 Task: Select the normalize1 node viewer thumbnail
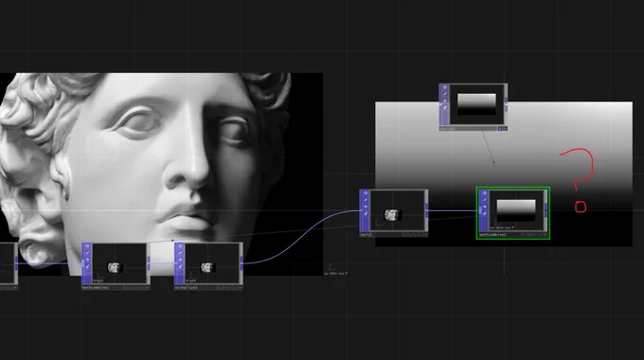212,263
